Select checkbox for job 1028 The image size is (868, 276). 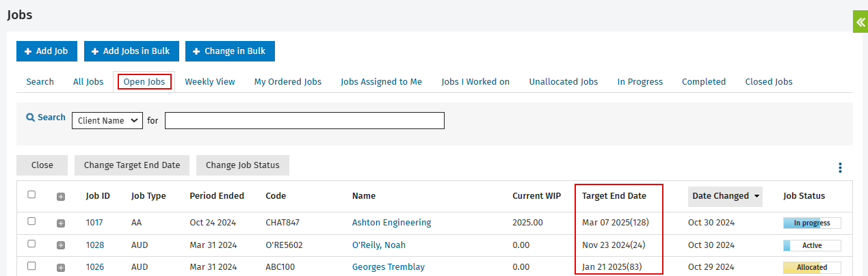pyautogui.click(x=31, y=244)
